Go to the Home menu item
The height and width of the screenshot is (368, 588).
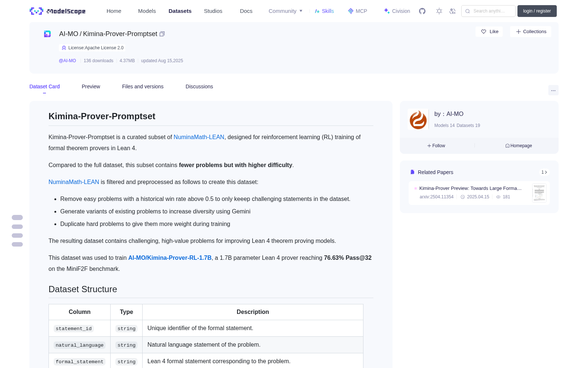114,11
